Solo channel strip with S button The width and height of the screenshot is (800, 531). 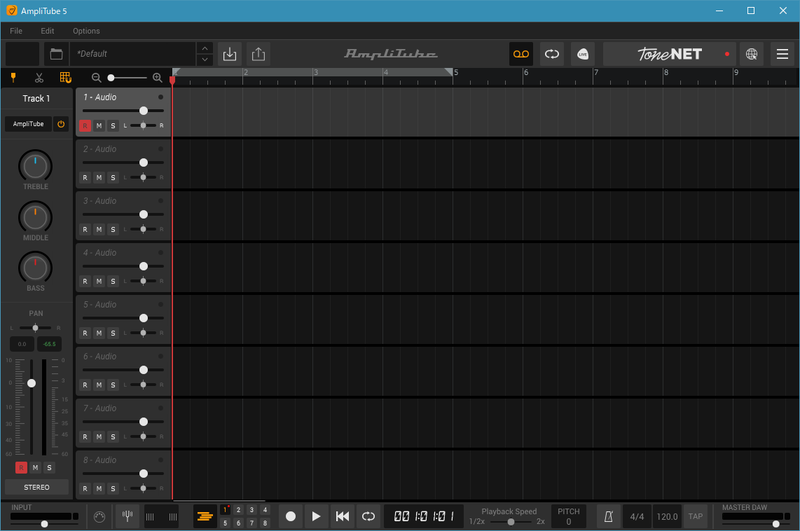[49, 467]
